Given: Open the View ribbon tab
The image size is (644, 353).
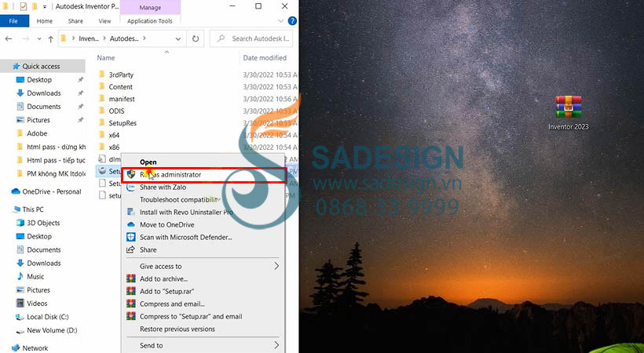Looking at the screenshot, I should pos(104,21).
